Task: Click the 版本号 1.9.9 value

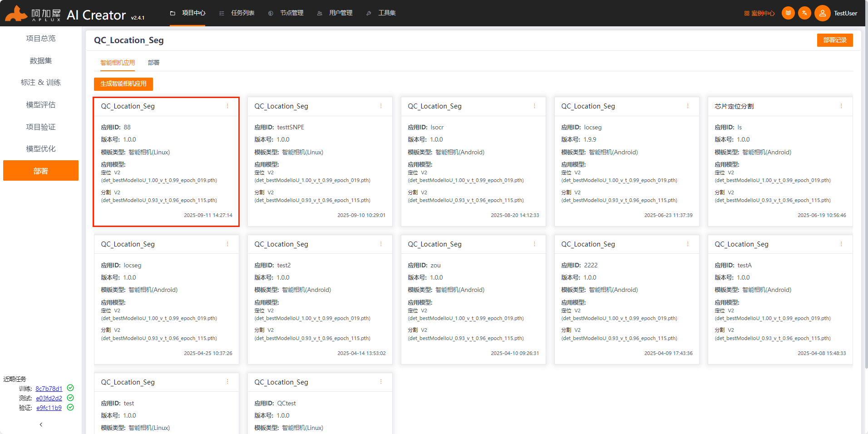Action: click(590, 140)
